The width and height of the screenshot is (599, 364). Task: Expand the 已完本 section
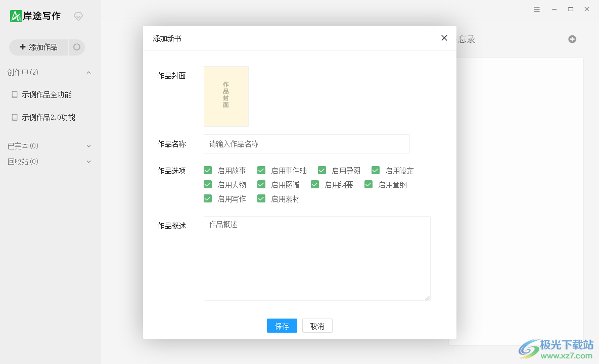tap(88, 146)
